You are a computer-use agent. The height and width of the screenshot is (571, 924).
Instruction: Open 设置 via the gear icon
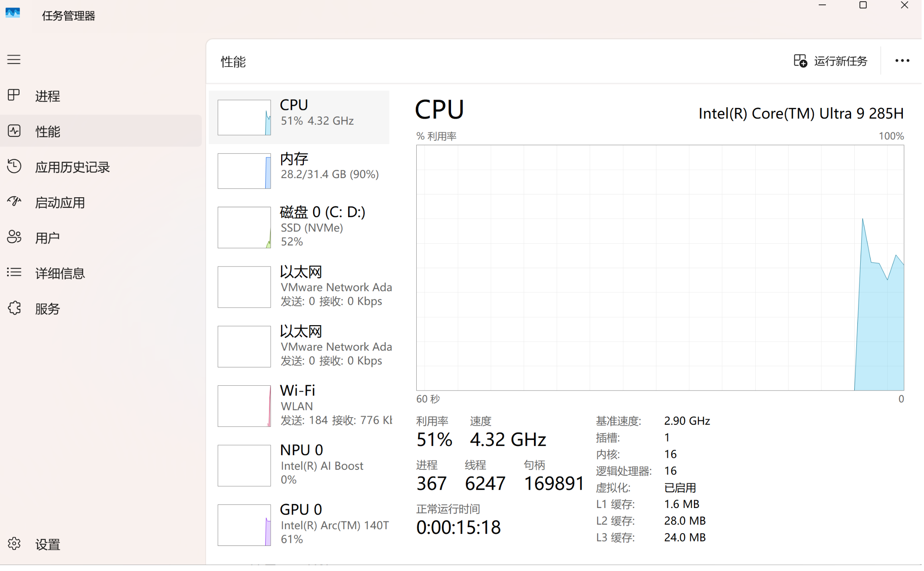14,544
